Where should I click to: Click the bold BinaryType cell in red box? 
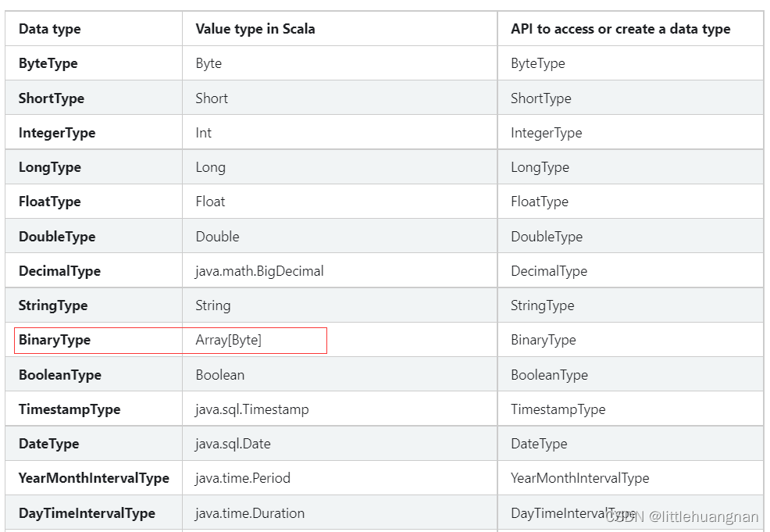55,340
